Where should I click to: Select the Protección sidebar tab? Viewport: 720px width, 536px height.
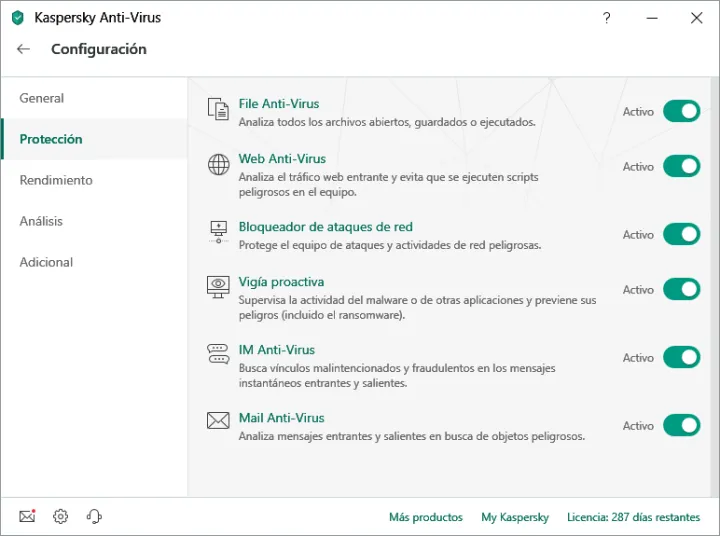pyautogui.click(x=94, y=139)
